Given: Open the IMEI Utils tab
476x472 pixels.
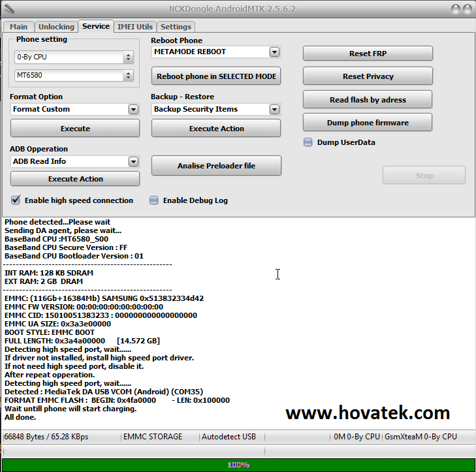Looking at the screenshot, I should (x=135, y=27).
